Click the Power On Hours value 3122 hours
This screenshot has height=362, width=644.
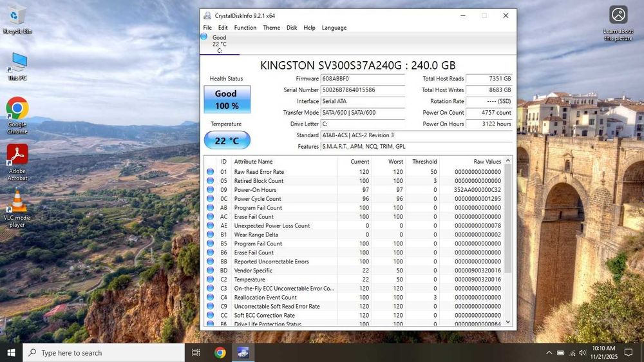(x=489, y=124)
